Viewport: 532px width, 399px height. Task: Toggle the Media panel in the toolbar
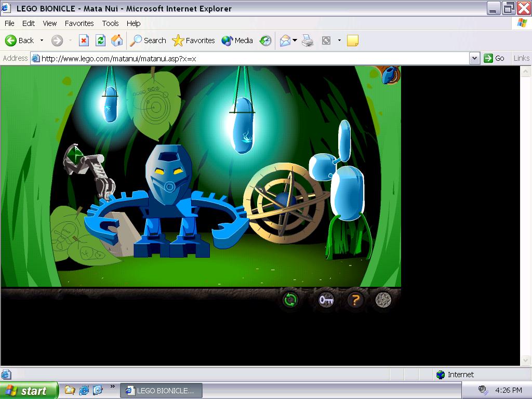pyautogui.click(x=237, y=41)
